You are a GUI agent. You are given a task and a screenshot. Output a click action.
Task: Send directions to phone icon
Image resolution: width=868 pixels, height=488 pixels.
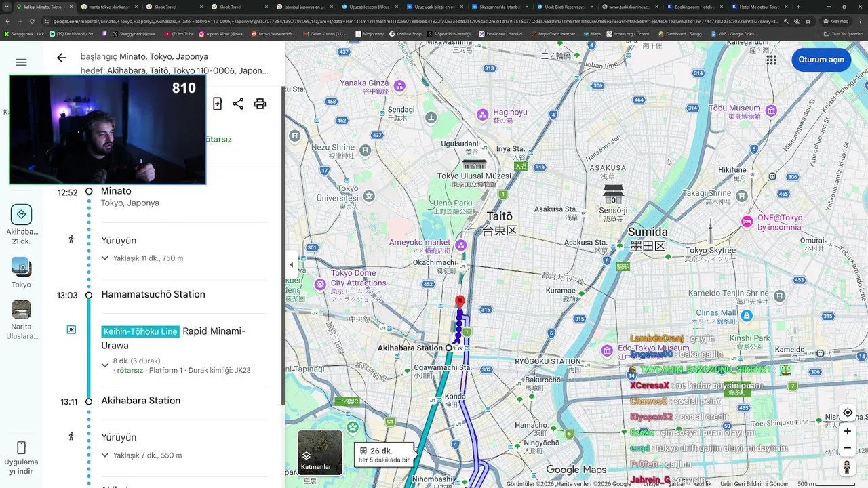(x=217, y=104)
